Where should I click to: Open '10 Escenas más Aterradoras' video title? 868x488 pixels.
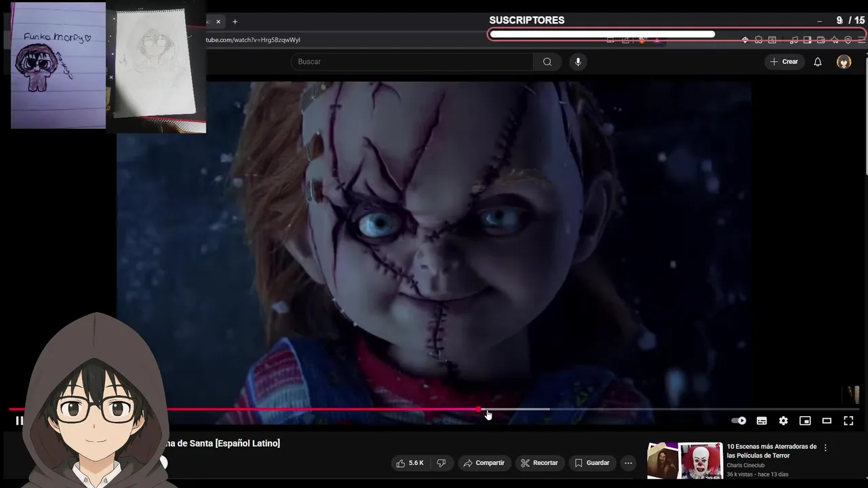(x=772, y=451)
